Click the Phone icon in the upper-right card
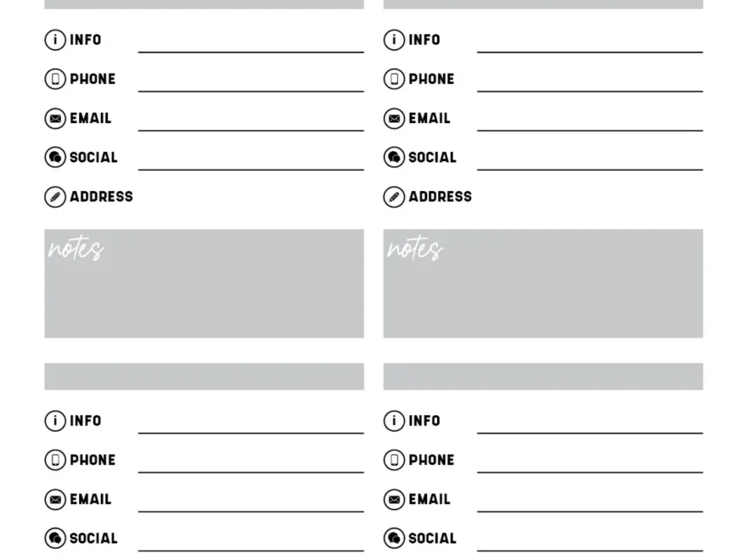 point(394,79)
